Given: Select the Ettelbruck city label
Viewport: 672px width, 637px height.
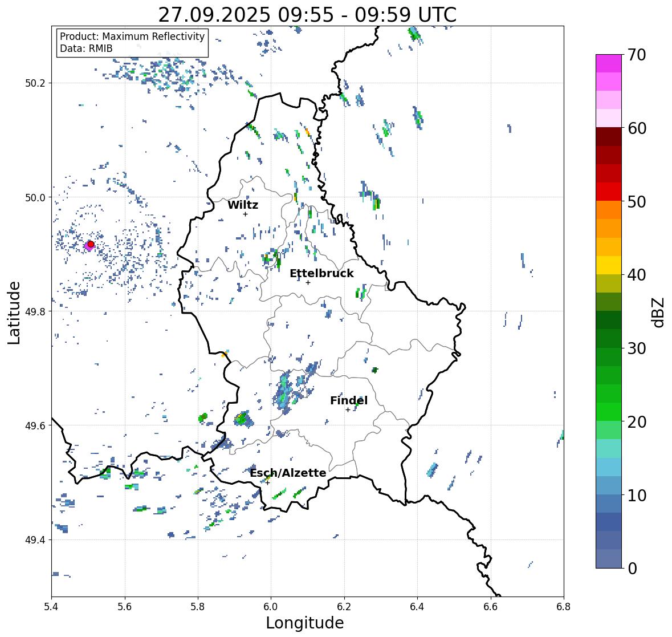Looking at the screenshot, I should pyautogui.click(x=321, y=274).
